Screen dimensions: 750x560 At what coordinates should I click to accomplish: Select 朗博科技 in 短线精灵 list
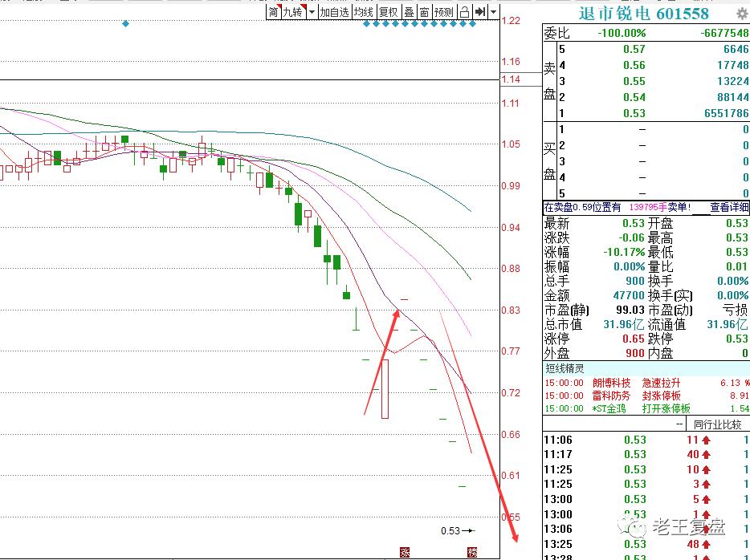(611, 383)
